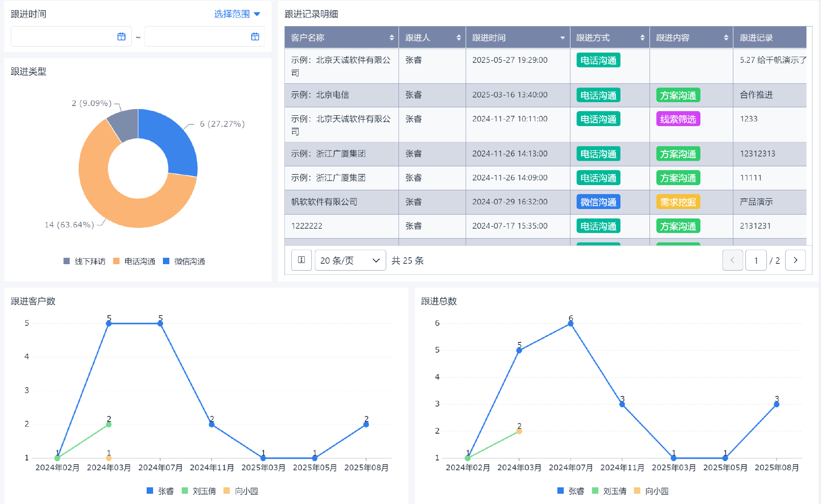This screenshot has width=821, height=504.
Task: Go to next page of records
Action: tap(795, 260)
